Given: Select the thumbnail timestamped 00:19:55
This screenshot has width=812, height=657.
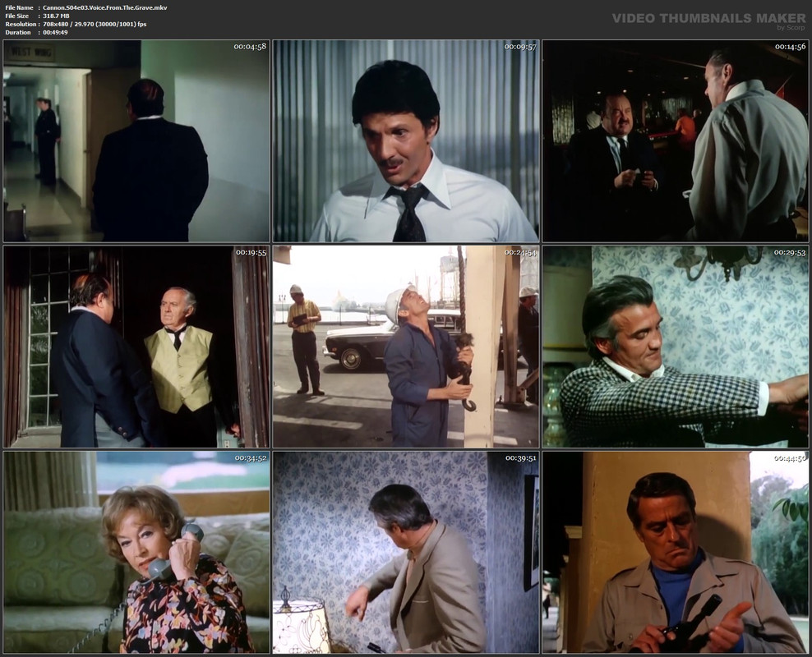Looking at the screenshot, I should pos(136,347).
